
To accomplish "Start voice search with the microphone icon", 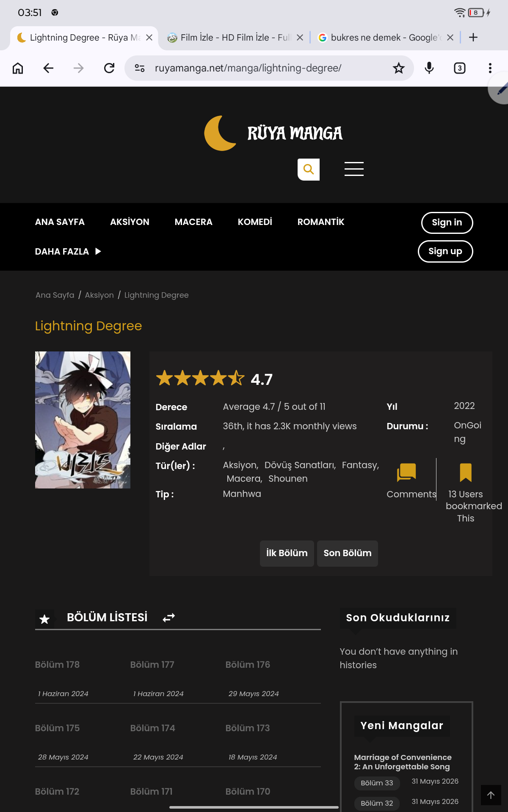I will 429,68.
